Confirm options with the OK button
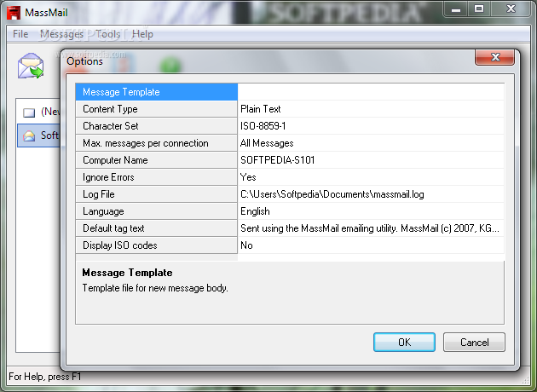Image resolution: width=537 pixels, height=392 pixels. coord(404,342)
